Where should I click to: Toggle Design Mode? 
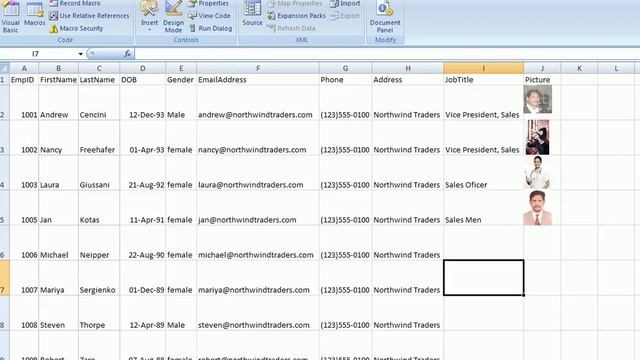(173, 17)
